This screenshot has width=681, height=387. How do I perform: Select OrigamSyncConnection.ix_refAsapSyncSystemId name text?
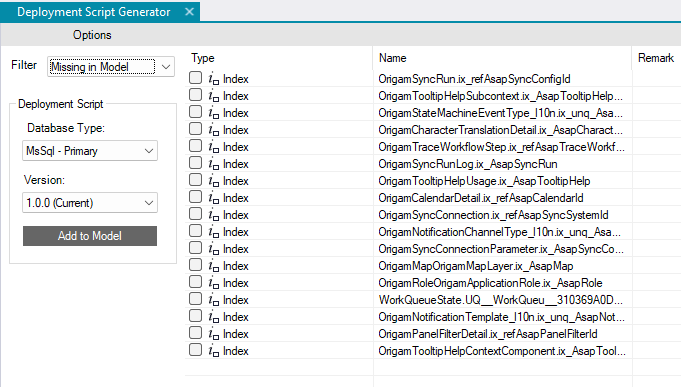[493, 215]
